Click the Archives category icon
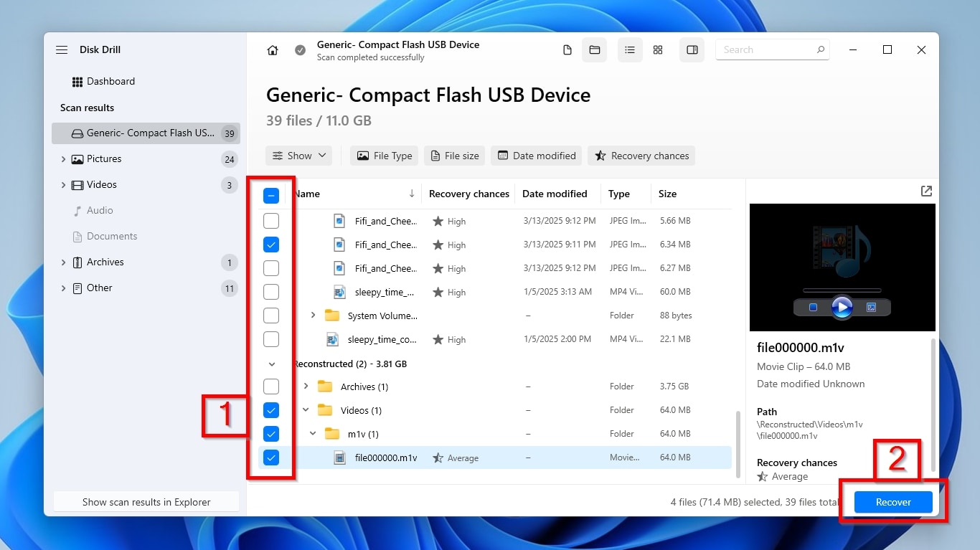The image size is (980, 550). [77, 262]
